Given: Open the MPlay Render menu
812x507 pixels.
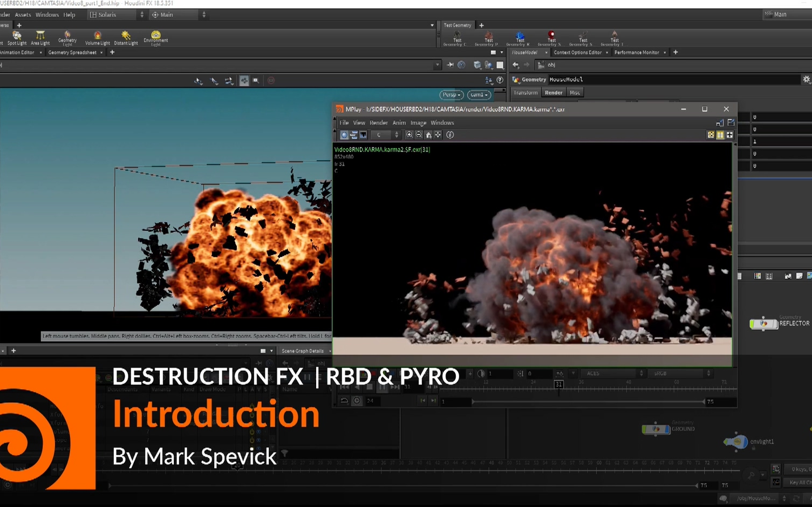Looking at the screenshot, I should (378, 122).
